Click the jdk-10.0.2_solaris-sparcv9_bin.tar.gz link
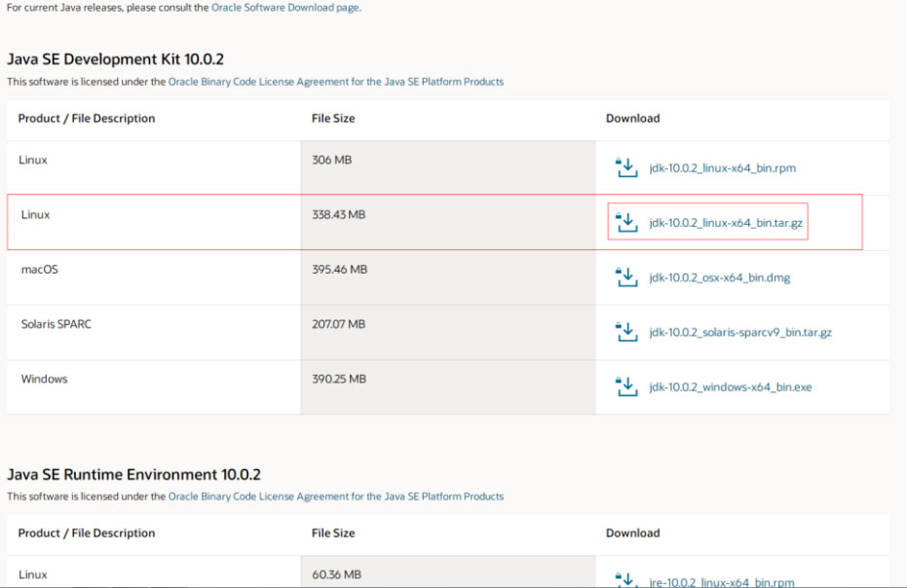Image resolution: width=907 pixels, height=588 pixels. (740, 332)
